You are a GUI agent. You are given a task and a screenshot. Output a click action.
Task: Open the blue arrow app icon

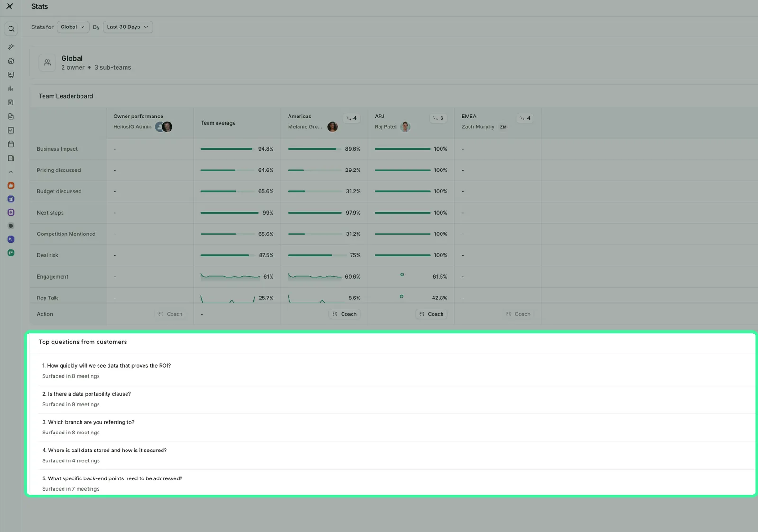11,239
